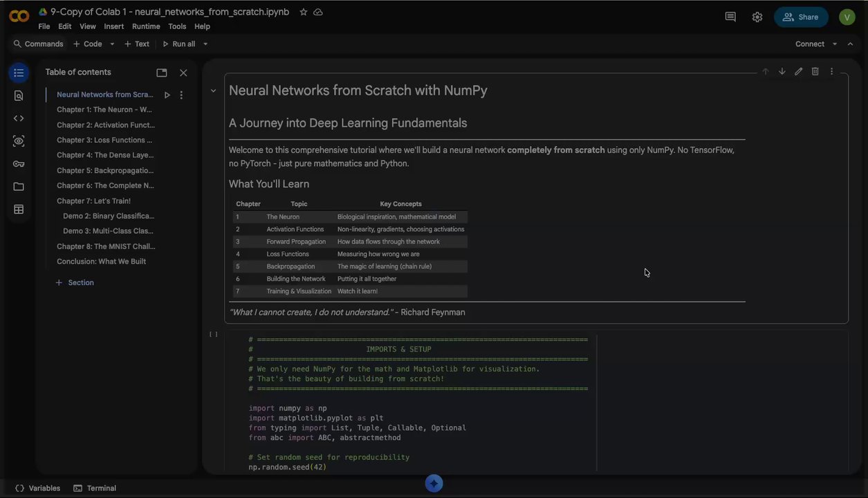Image resolution: width=868 pixels, height=498 pixels.
Task: Collapse the Neural Networks section chevron
Action: pyautogui.click(x=213, y=91)
